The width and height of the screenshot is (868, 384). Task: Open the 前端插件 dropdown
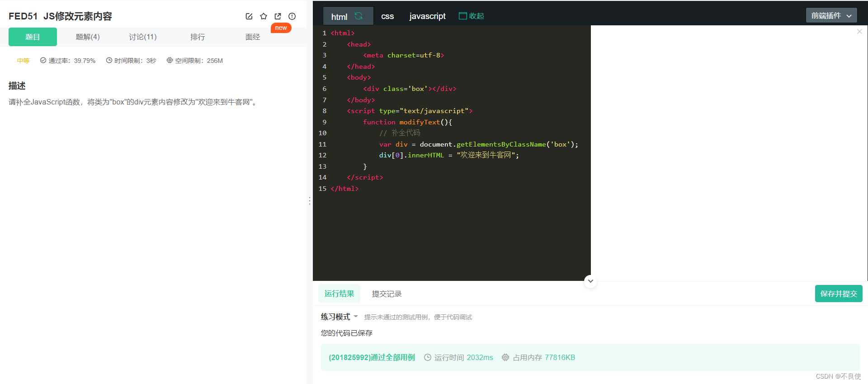click(831, 15)
